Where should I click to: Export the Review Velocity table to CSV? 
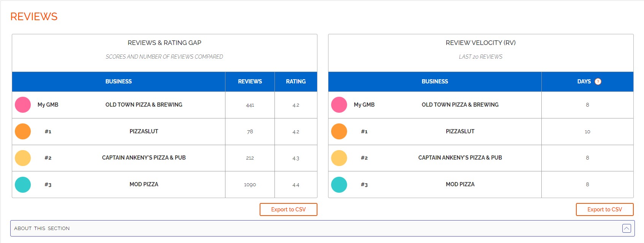[604, 209]
